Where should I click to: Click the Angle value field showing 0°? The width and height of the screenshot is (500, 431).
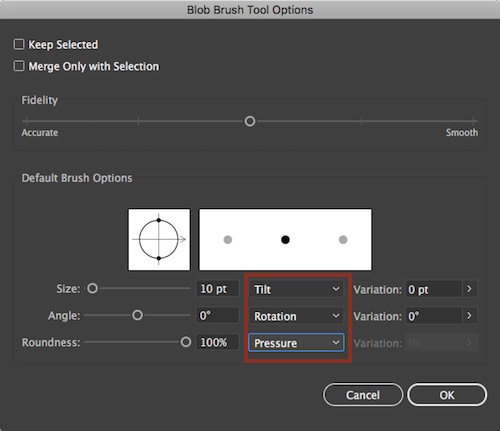[x=218, y=315]
